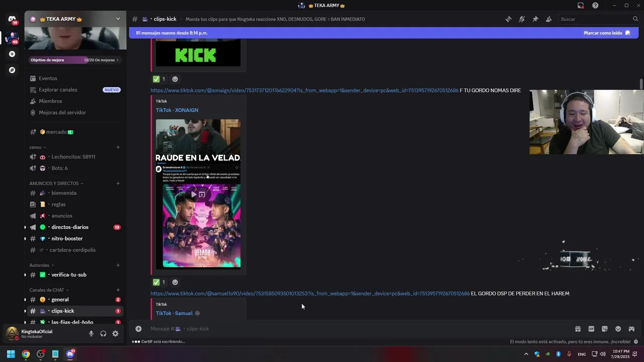The image size is (644, 362).
Task: Open the nitro-booster channel
Action: pyautogui.click(x=75, y=238)
